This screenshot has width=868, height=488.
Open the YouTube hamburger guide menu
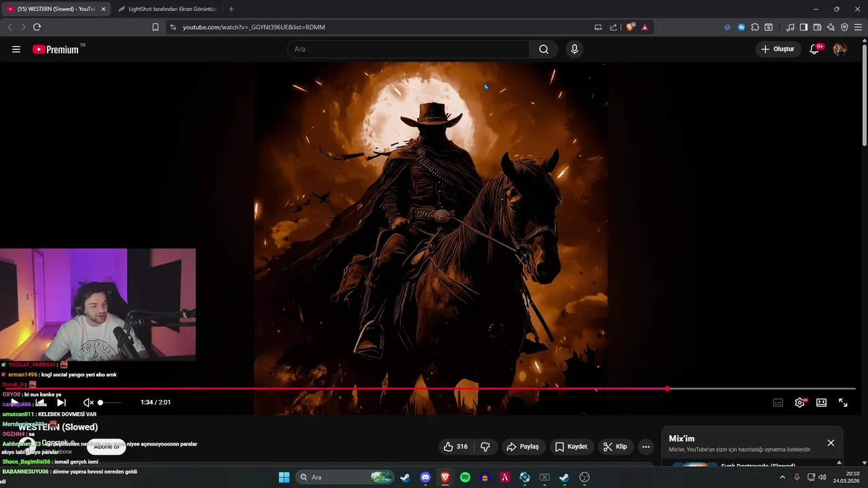click(x=16, y=49)
